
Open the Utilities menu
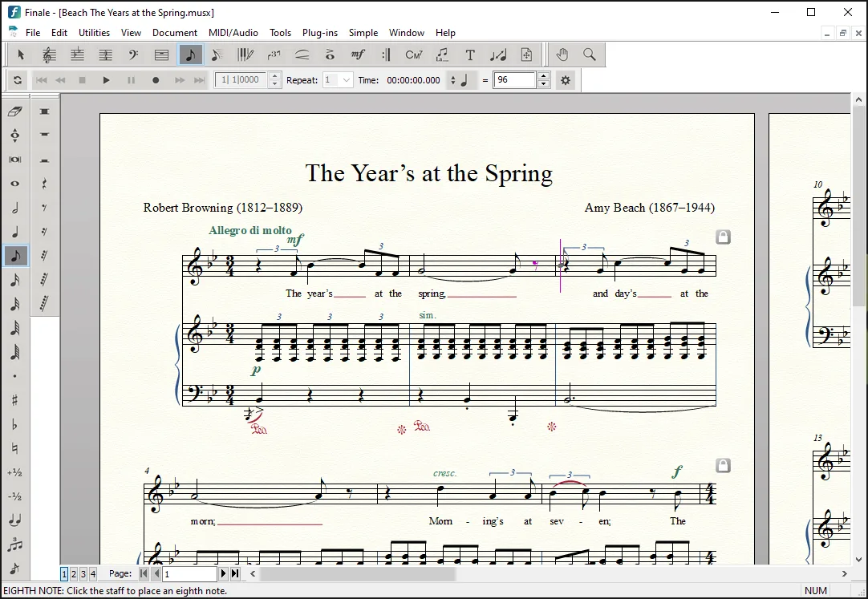pyautogui.click(x=94, y=33)
